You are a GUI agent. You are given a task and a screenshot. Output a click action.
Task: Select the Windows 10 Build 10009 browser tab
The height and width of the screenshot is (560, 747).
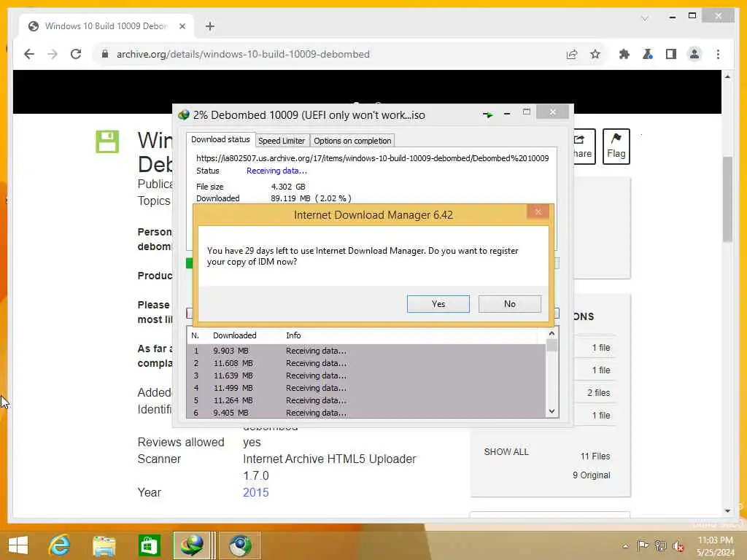coord(107,26)
